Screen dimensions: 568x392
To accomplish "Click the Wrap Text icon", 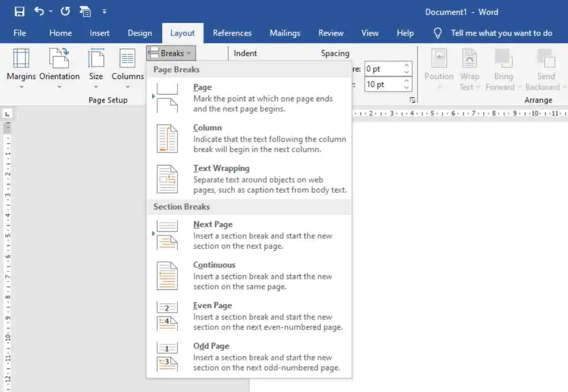I will point(469,58).
